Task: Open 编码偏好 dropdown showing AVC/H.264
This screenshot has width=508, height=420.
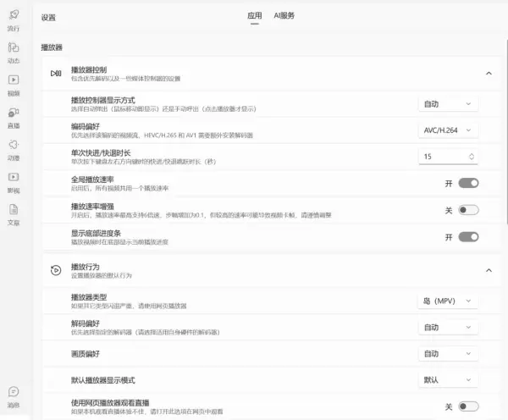Action: pyautogui.click(x=448, y=130)
